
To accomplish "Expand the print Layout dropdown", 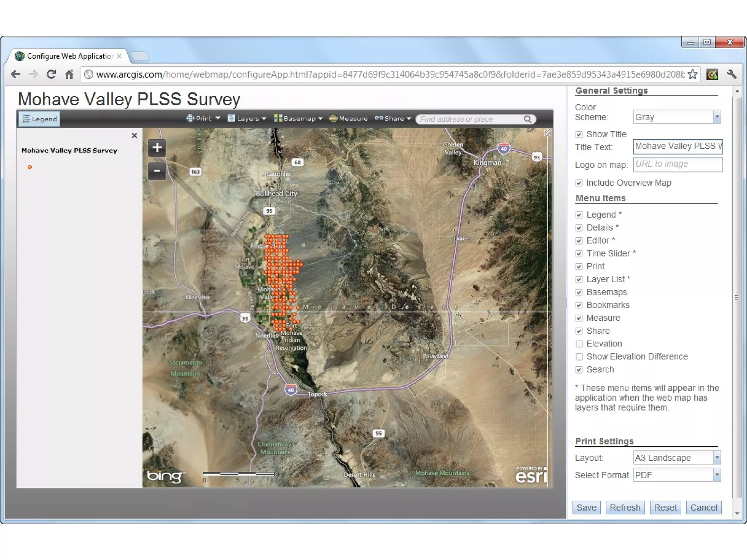I will point(717,458).
